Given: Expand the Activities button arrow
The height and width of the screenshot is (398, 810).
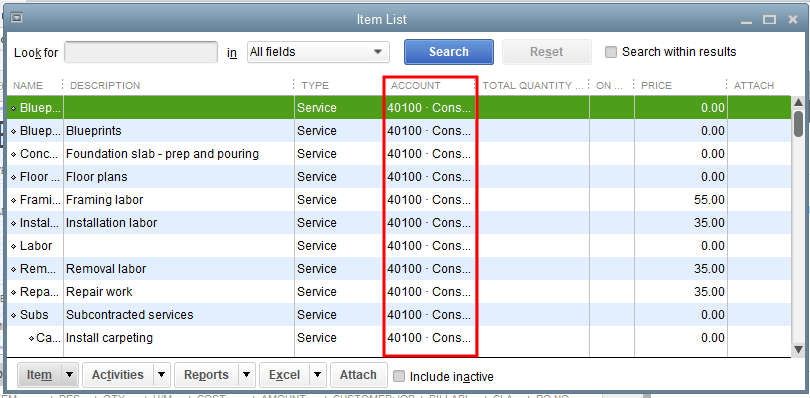Looking at the screenshot, I should pyautogui.click(x=162, y=375).
